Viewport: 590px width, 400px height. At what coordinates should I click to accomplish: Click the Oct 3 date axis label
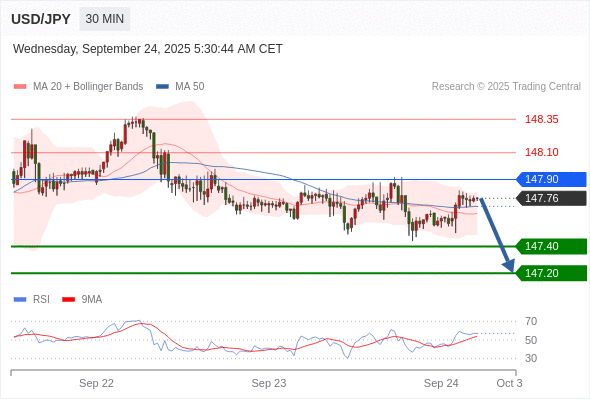(x=509, y=383)
